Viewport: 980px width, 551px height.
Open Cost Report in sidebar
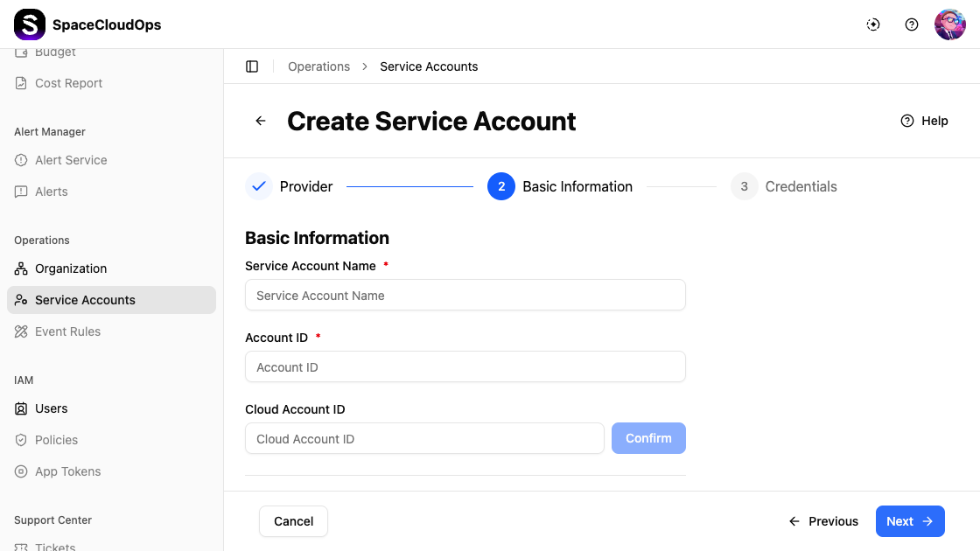click(x=68, y=83)
